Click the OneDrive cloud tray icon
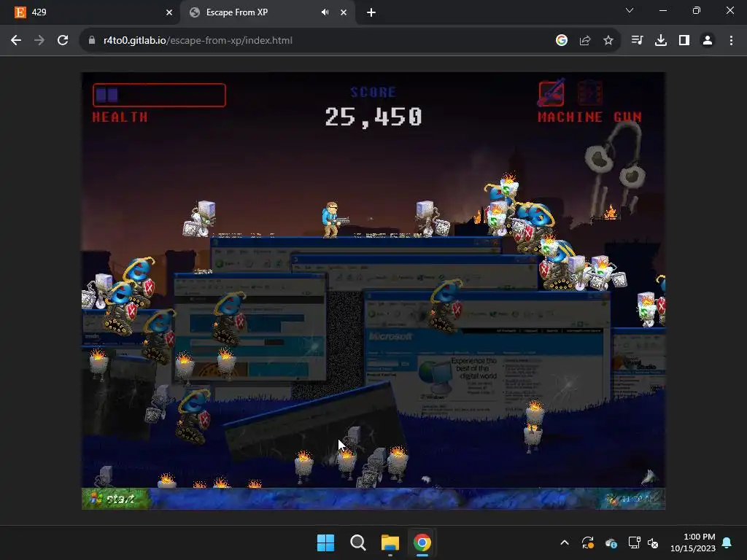Screen dimensions: 747x560 click(x=611, y=542)
